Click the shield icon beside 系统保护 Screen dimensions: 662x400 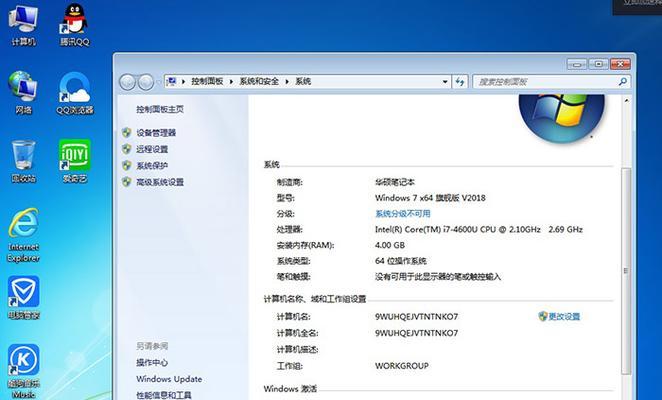coord(126,166)
